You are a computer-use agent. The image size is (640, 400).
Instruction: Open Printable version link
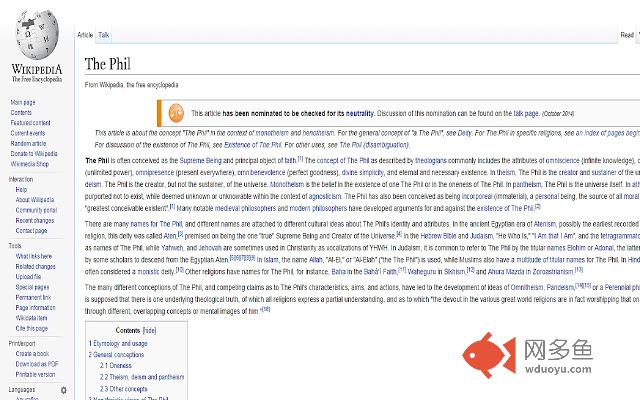tap(35, 374)
